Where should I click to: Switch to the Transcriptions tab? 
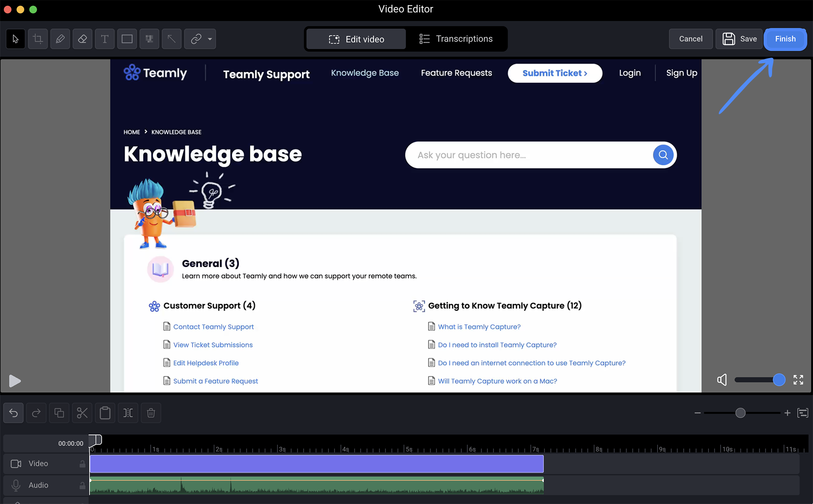pyautogui.click(x=456, y=39)
